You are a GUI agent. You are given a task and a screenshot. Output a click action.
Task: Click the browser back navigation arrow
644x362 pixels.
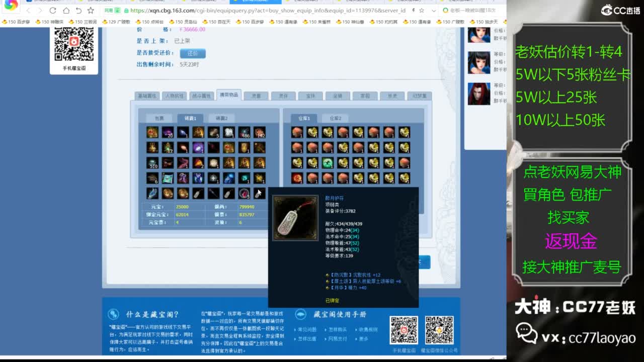29,11
